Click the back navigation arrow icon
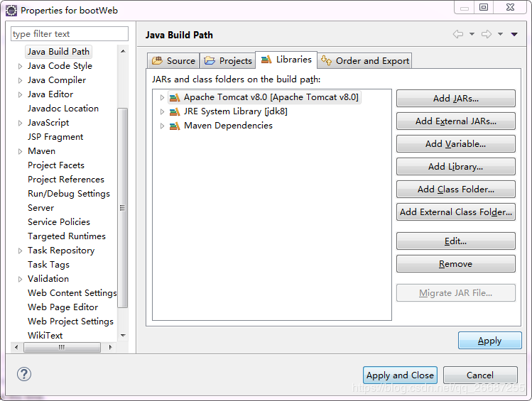Screen dimensions: 532x401 458,34
